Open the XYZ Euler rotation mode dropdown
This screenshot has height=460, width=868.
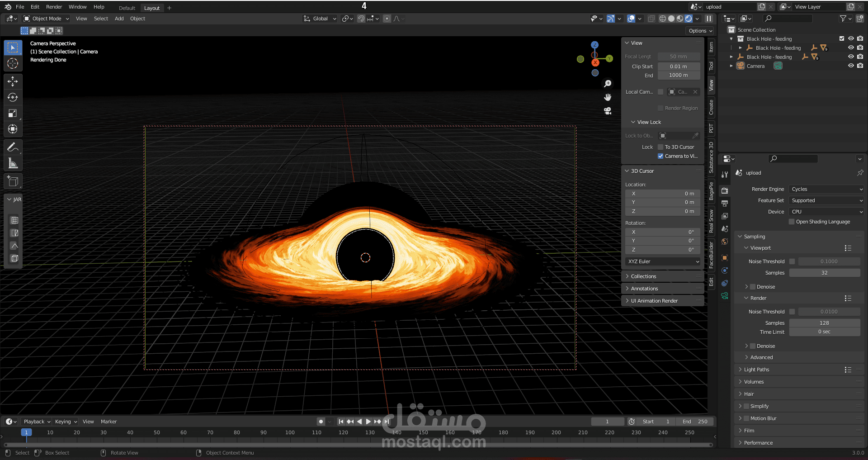(663, 261)
